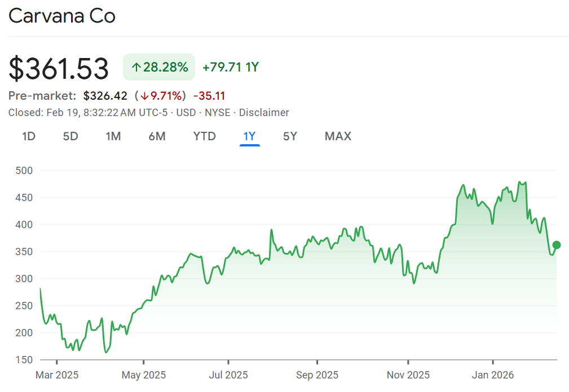569x392 pixels.
Task: Click the pre-market price $326.42
Action: [105, 96]
